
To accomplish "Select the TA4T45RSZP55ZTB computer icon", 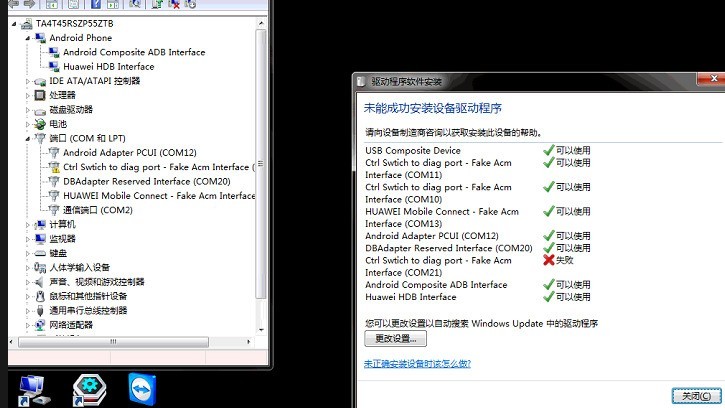I will (26, 24).
